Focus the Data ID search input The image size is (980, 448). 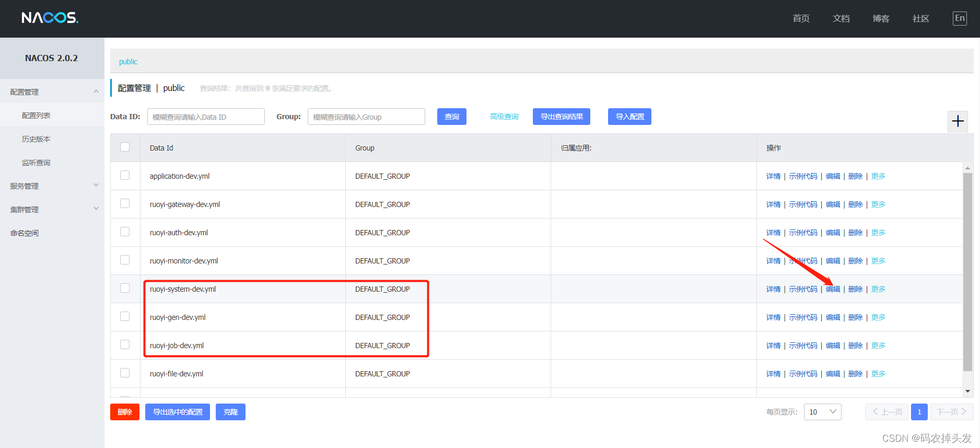[x=206, y=117]
